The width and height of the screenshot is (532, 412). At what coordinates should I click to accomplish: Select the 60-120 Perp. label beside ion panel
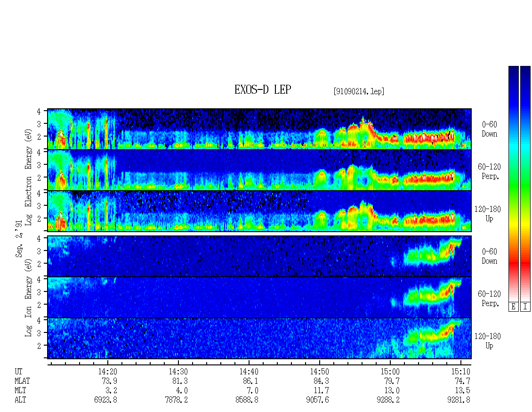(489, 299)
